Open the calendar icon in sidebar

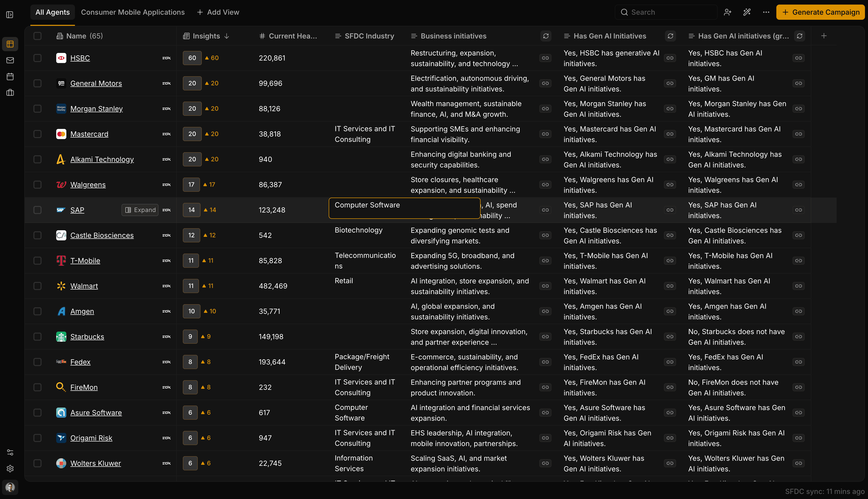coord(10,76)
